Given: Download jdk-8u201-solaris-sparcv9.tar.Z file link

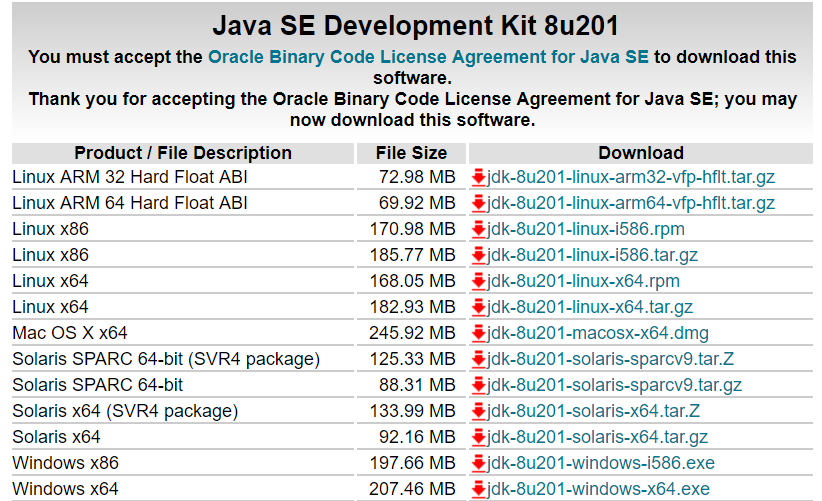Looking at the screenshot, I should (x=610, y=359).
